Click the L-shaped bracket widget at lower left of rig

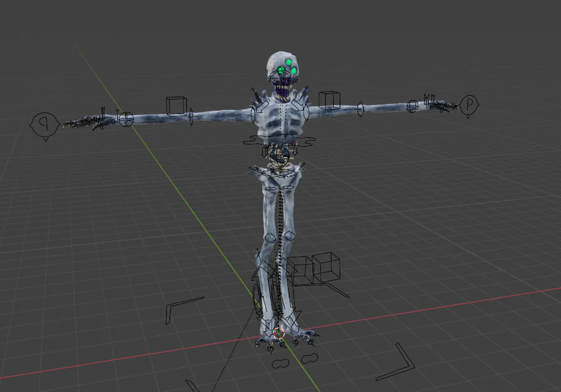tap(184, 310)
